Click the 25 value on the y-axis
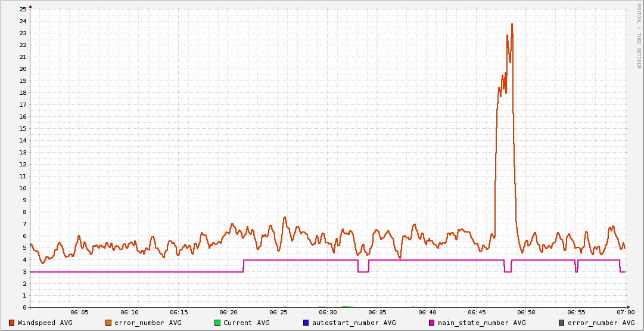Image resolution: width=644 pixels, height=331 pixels. coord(23,10)
